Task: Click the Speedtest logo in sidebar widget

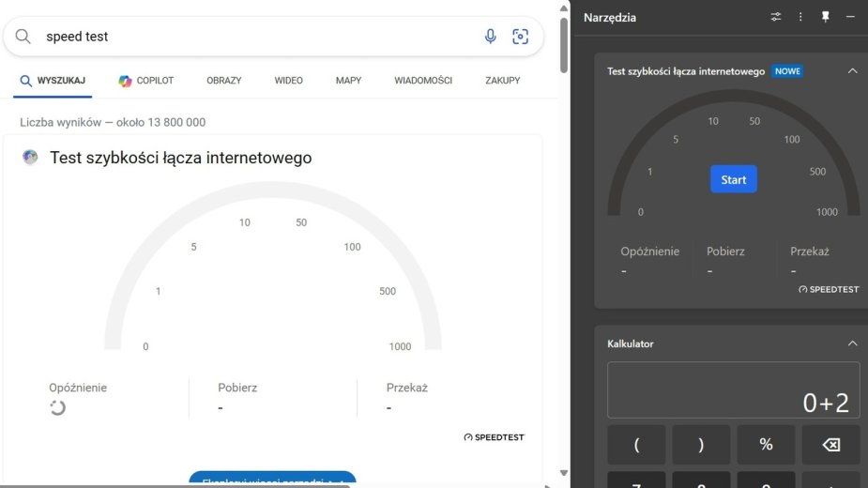Action: pos(829,289)
